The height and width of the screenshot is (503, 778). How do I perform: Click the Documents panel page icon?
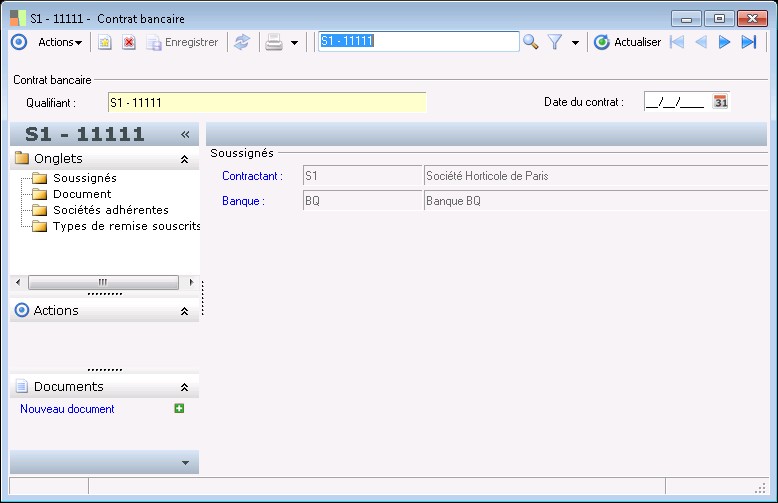pyautogui.click(x=22, y=386)
